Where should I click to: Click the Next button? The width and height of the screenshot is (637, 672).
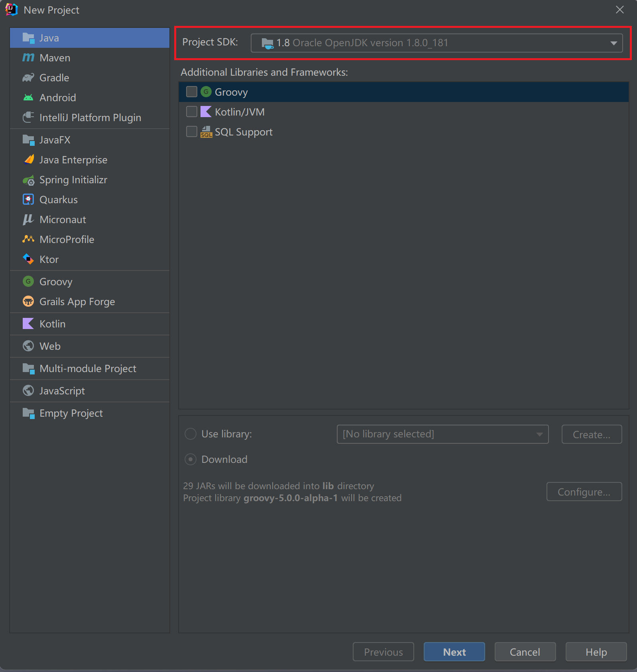[x=454, y=652]
